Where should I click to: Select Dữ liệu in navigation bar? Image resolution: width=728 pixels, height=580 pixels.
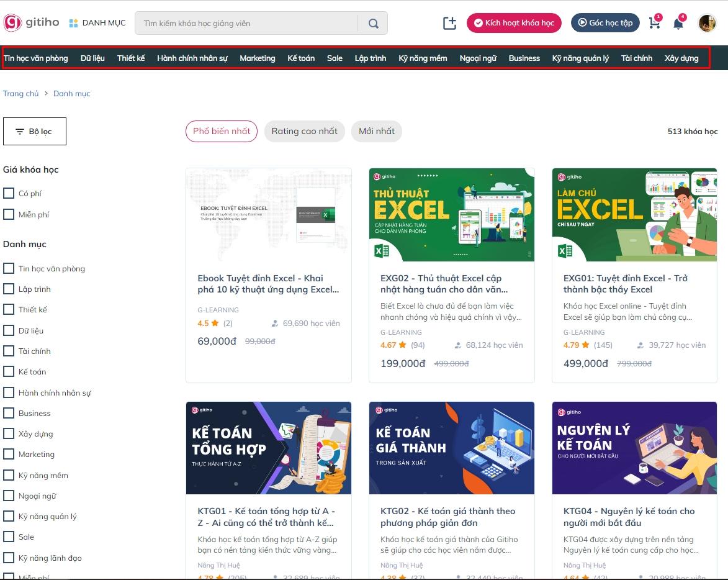[x=92, y=58]
